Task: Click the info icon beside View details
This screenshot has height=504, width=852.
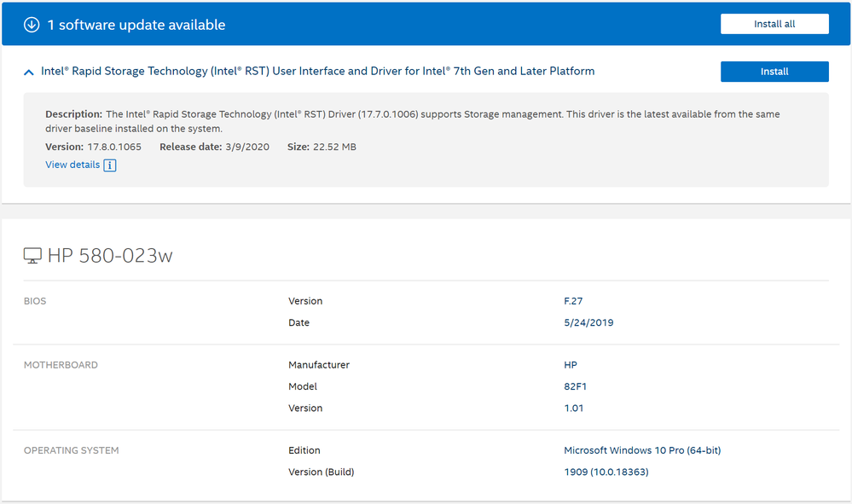Action: [x=110, y=165]
